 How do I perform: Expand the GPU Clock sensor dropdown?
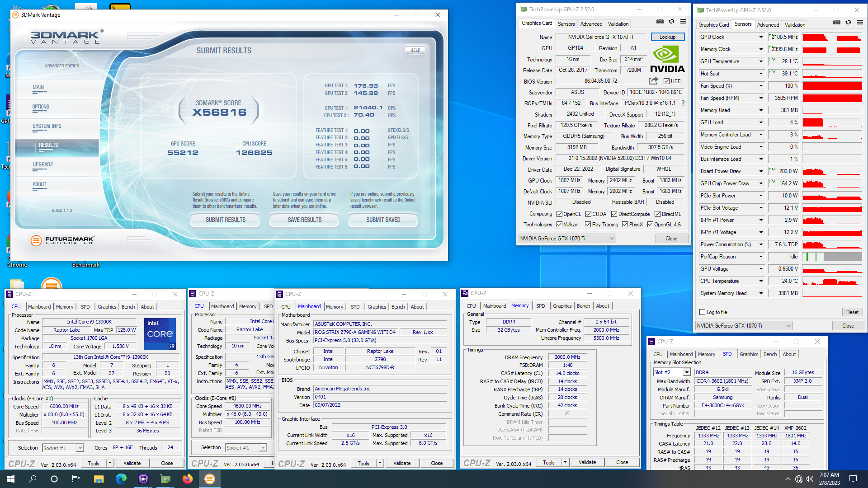pyautogui.click(x=760, y=37)
